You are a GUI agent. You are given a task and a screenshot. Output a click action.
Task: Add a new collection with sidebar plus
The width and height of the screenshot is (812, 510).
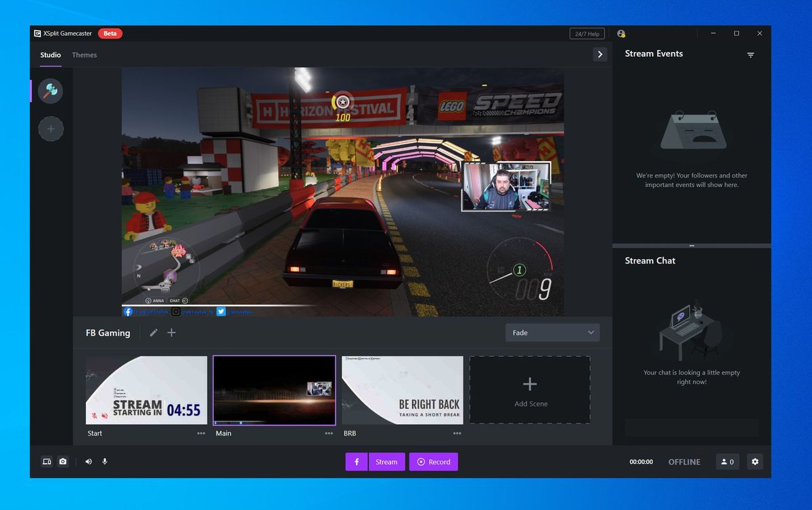[x=51, y=129]
